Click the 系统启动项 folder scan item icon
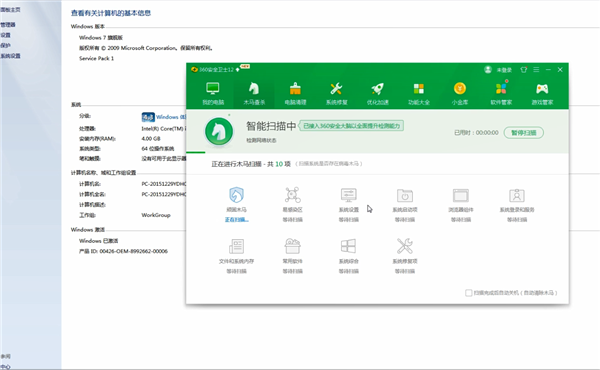This screenshot has width=600, height=370. pyautogui.click(x=404, y=195)
